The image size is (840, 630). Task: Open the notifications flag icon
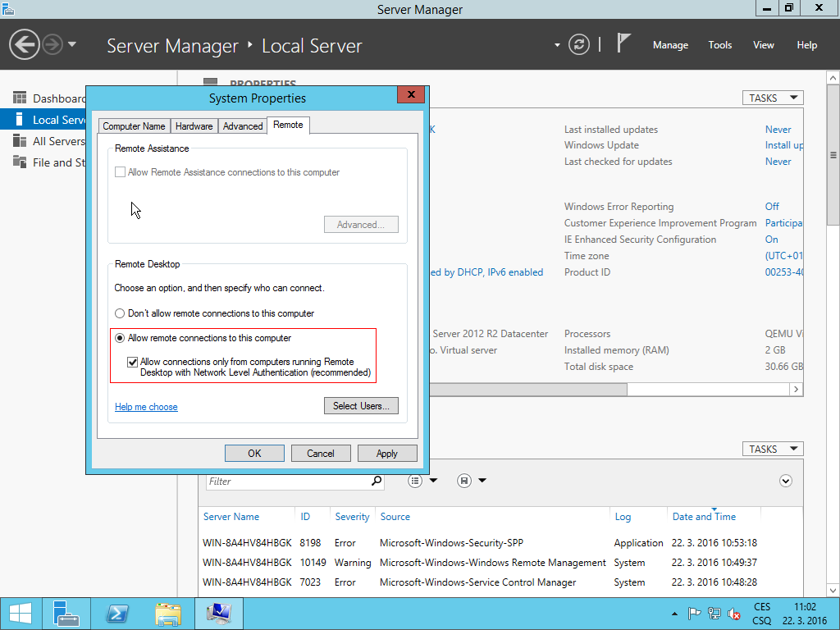click(623, 43)
